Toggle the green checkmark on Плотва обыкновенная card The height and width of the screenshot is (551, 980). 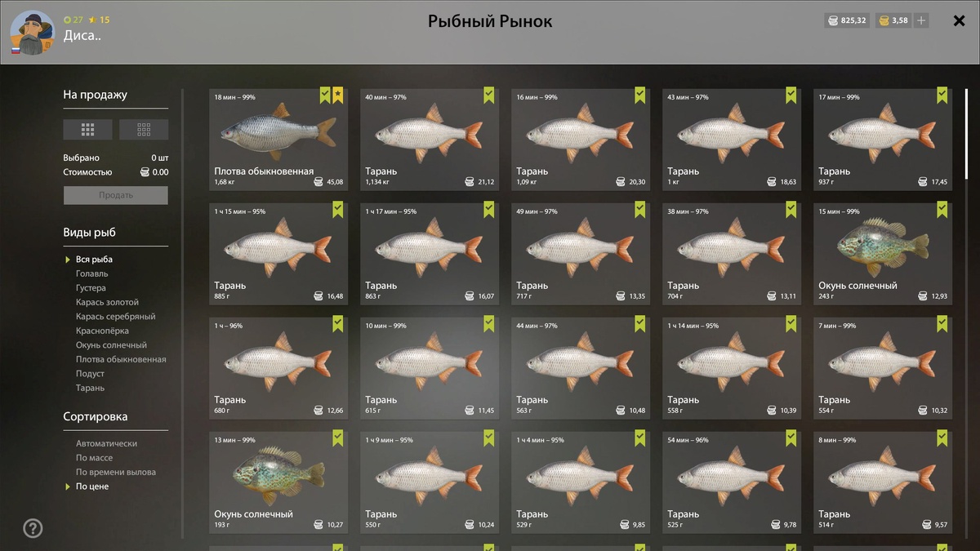[x=325, y=96]
